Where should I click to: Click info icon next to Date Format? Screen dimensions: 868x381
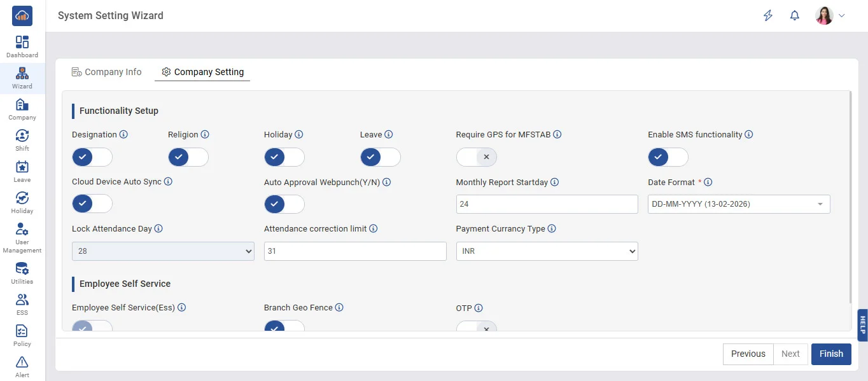click(708, 183)
